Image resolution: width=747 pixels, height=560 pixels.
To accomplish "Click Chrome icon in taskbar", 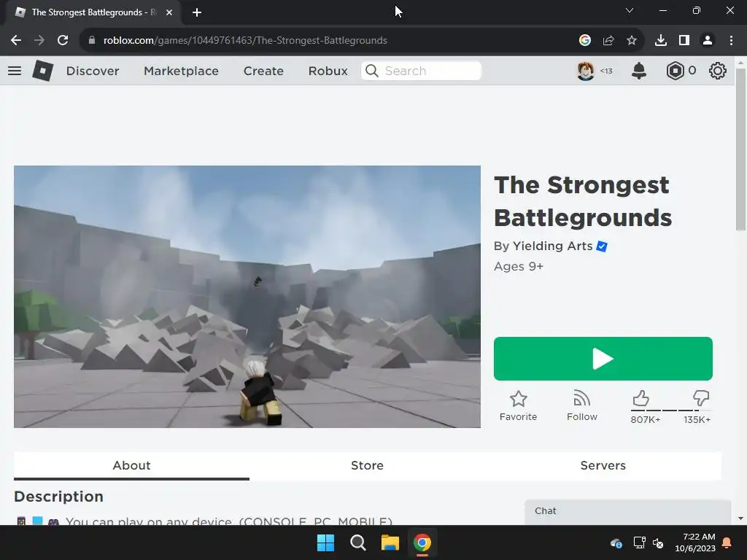I will pyautogui.click(x=422, y=542).
